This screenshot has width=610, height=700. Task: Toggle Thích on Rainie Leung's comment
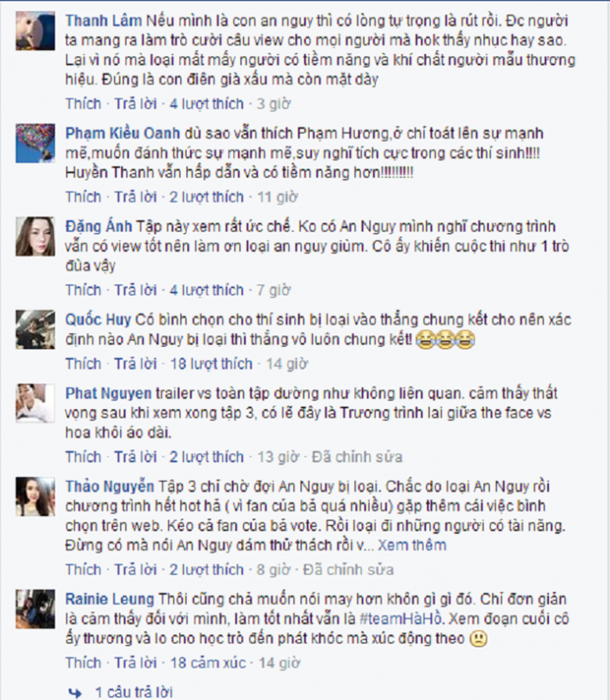[x=84, y=662]
